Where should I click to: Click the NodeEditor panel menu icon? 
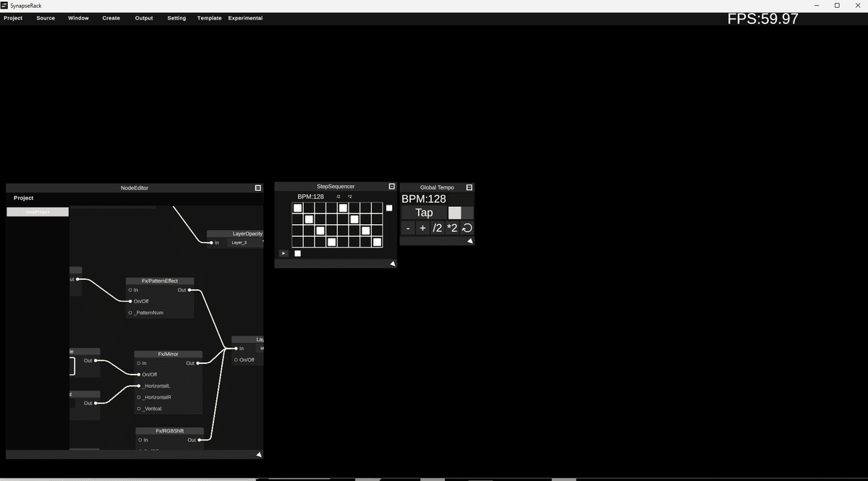[x=258, y=187]
